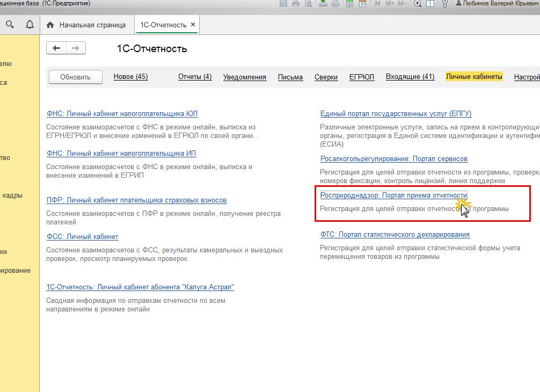Open Росприроднадзор: Портал приема отчетности link
The height and width of the screenshot is (392, 540).
click(x=393, y=195)
